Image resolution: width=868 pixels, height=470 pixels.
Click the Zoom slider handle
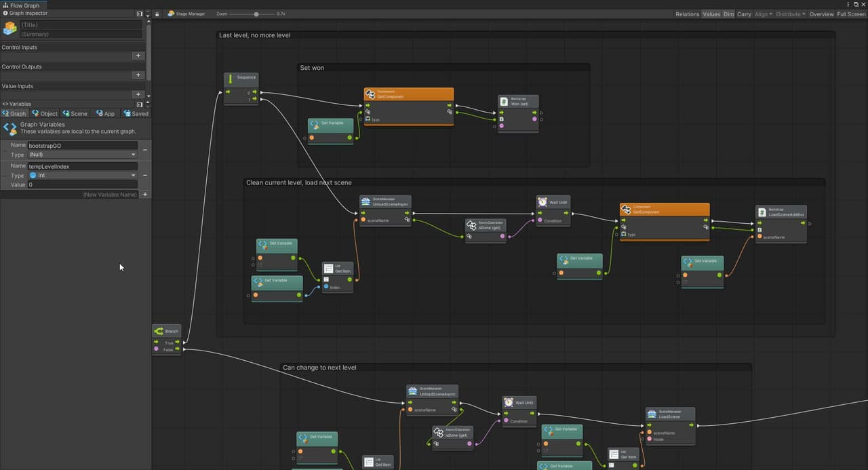[256, 14]
